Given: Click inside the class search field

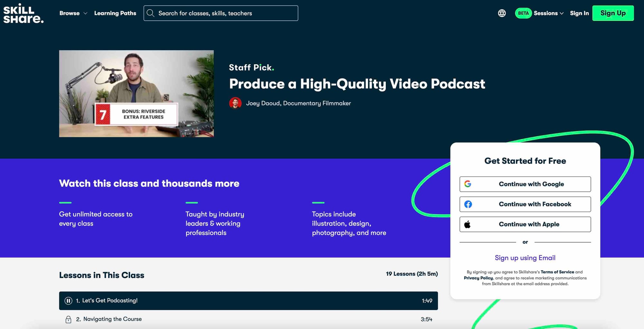Looking at the screenshot, I should (225, 13).
